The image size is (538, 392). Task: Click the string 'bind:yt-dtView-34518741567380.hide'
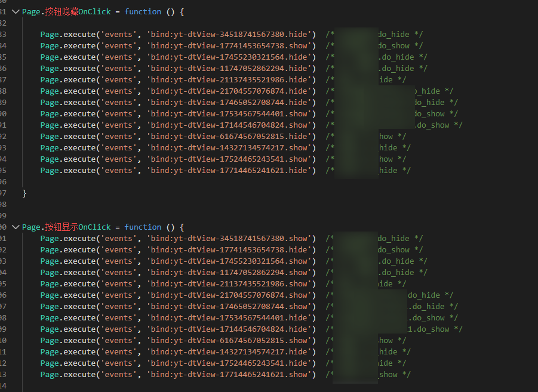tap(229, 34)
